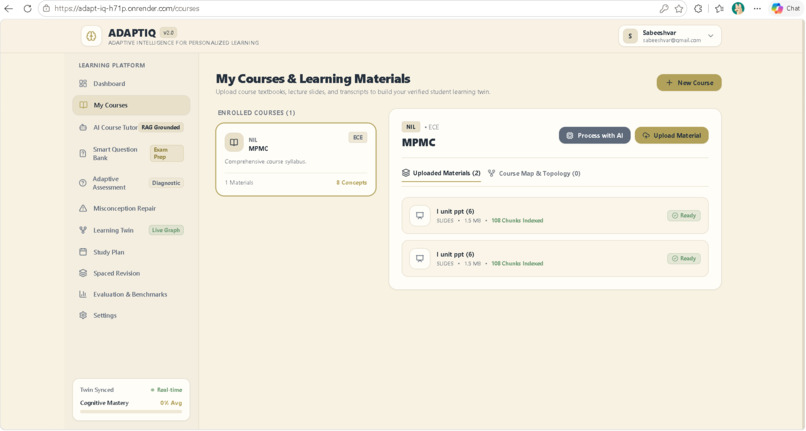Viewport: 806px width, 431px height.
Task: Click Process with AI button
Action: 595,135
